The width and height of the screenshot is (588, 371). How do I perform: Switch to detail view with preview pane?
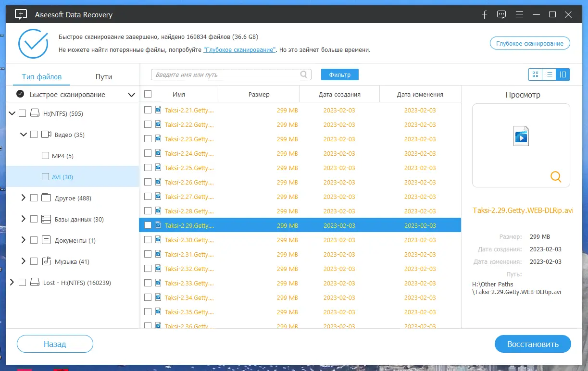click(563, 74)
